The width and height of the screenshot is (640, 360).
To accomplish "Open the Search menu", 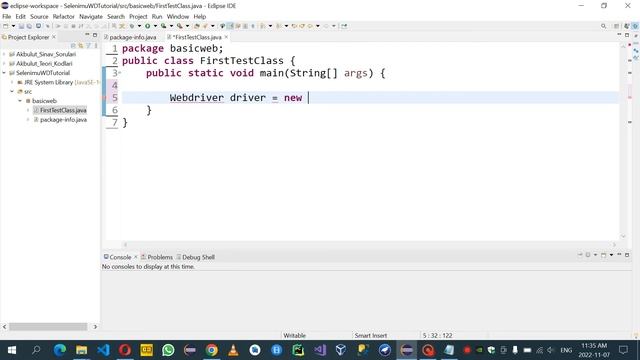I will click(116, 16).
